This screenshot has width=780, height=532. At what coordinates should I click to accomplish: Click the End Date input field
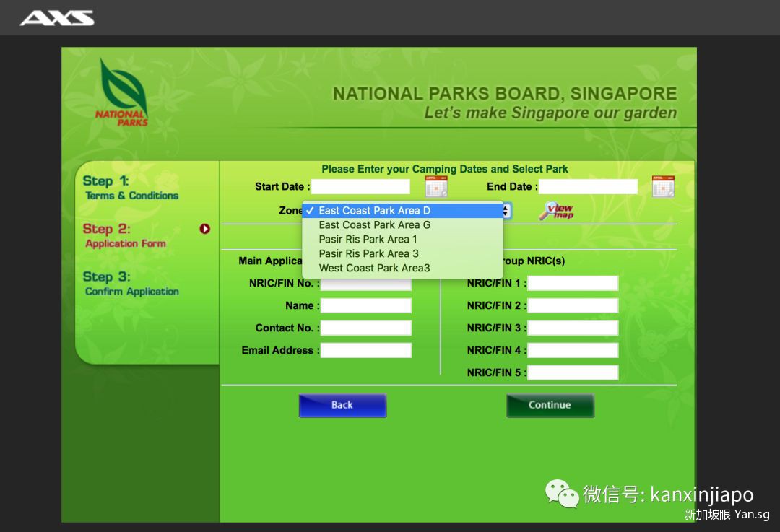point(588,187)
